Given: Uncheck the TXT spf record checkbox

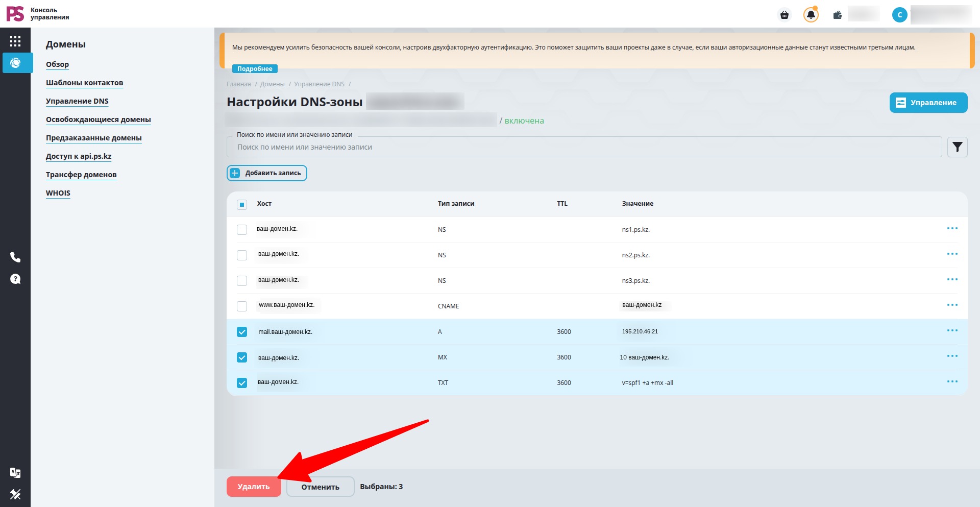Looking at the screenshot, I should tap(242, 383).
